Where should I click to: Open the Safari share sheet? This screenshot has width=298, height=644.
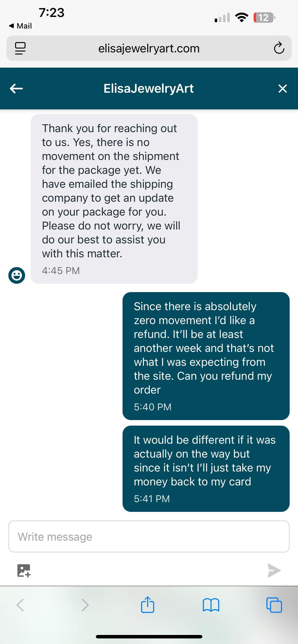(147, 605)
